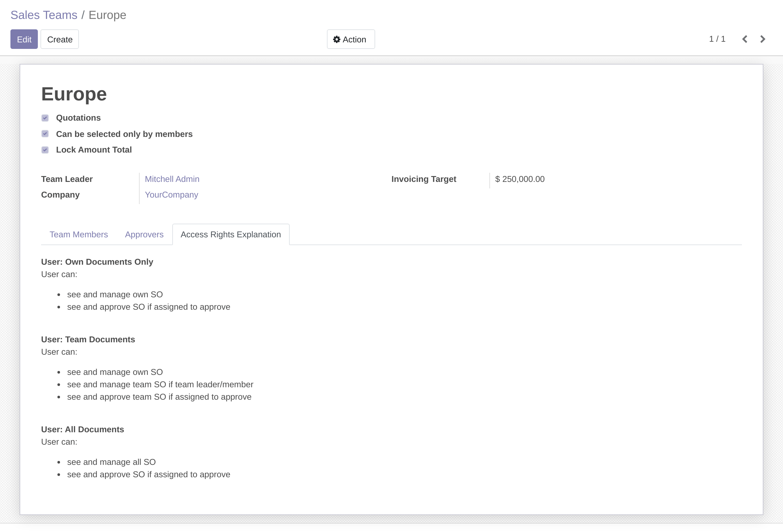
Task: Switch to Approvers tab
Action: 144,234
